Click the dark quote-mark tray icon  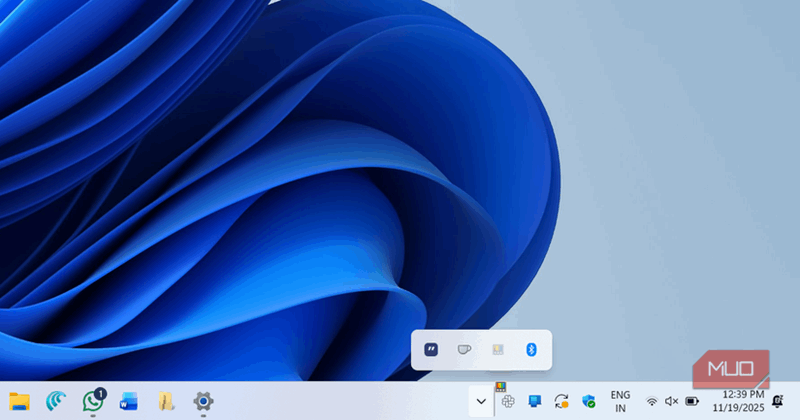432,349
